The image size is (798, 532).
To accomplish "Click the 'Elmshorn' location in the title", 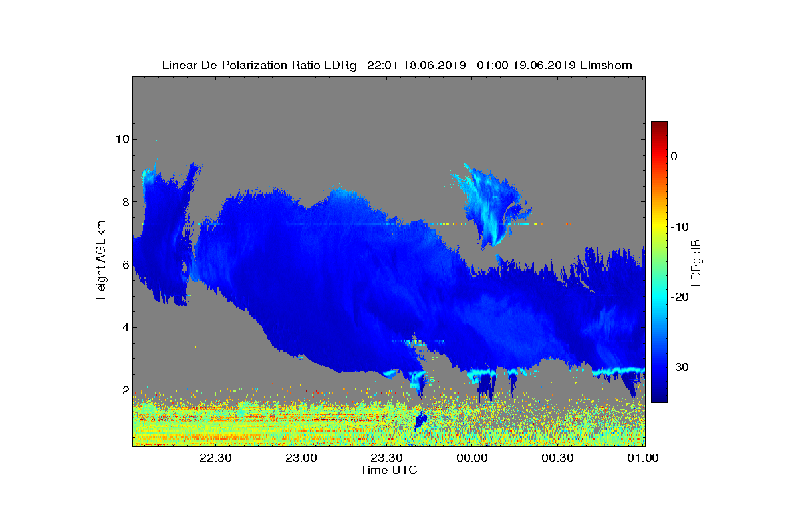I will [x=606, y=65].
